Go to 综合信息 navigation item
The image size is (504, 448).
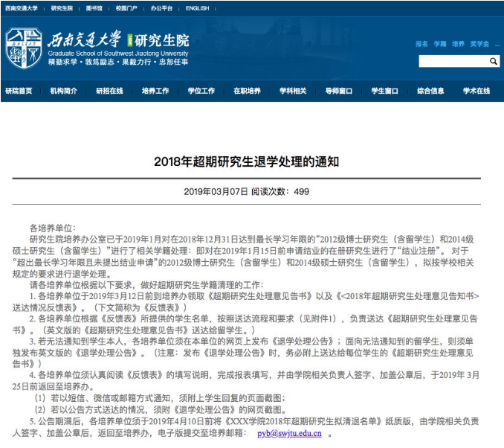pos(430,91)
